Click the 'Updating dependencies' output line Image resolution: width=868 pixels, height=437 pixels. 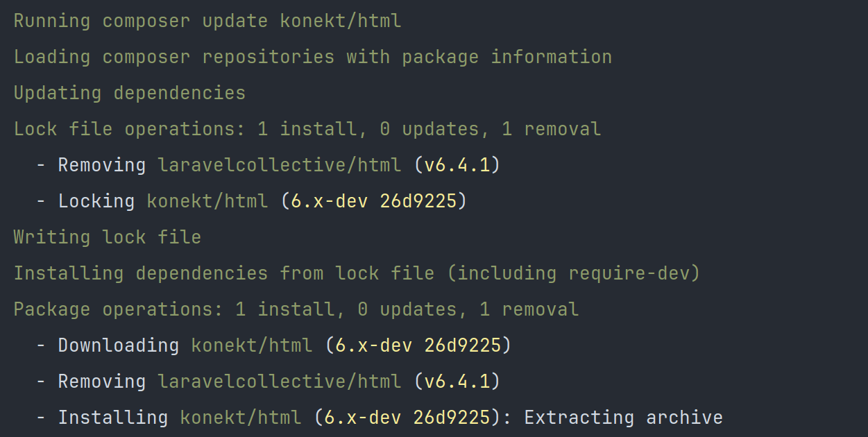coord(130,93)
